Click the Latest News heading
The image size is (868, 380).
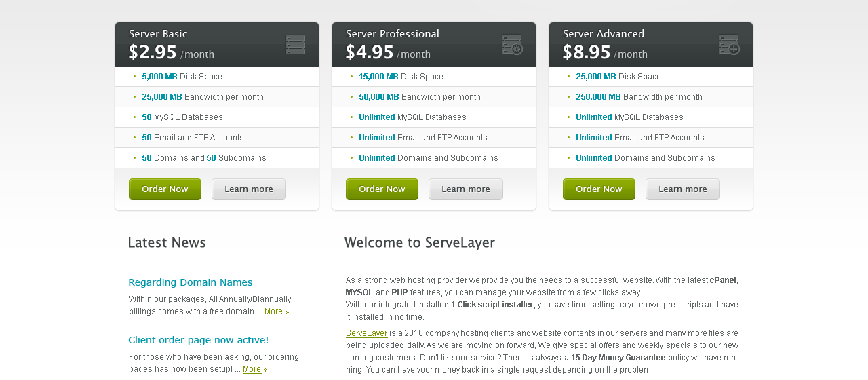(167, 243)
